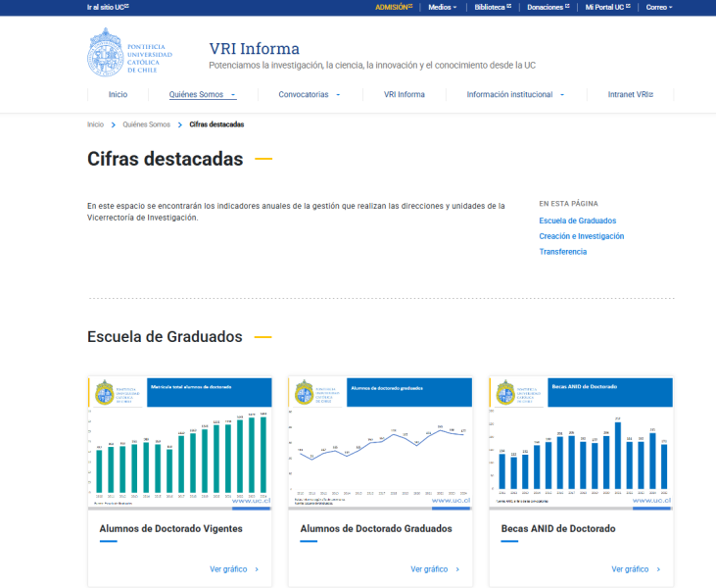Click the 'Alumnos de Doctorado Graduados' card title
This screenshot has height=588, width=716.
click(376, 528)
